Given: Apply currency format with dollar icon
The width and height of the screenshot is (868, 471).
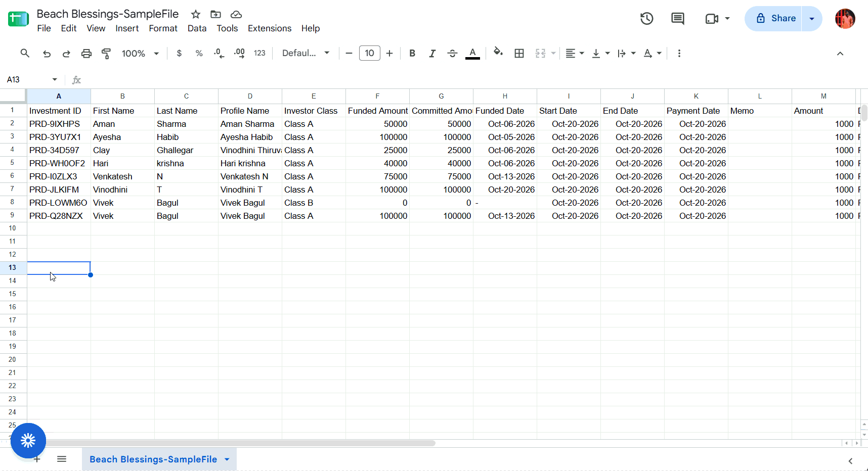Looking at the screenshot, I should point(179,53).
